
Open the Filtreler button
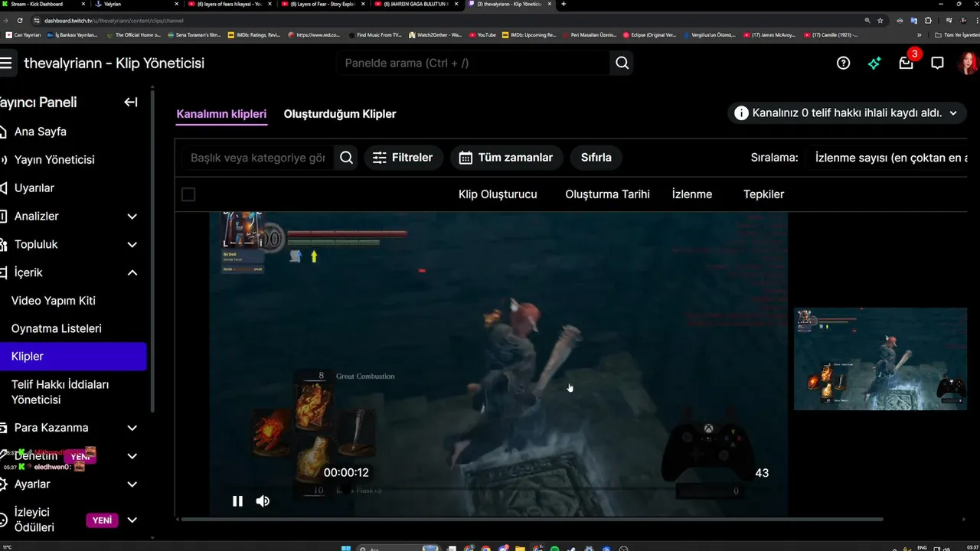pyautogui.click(x=403, y=158)
